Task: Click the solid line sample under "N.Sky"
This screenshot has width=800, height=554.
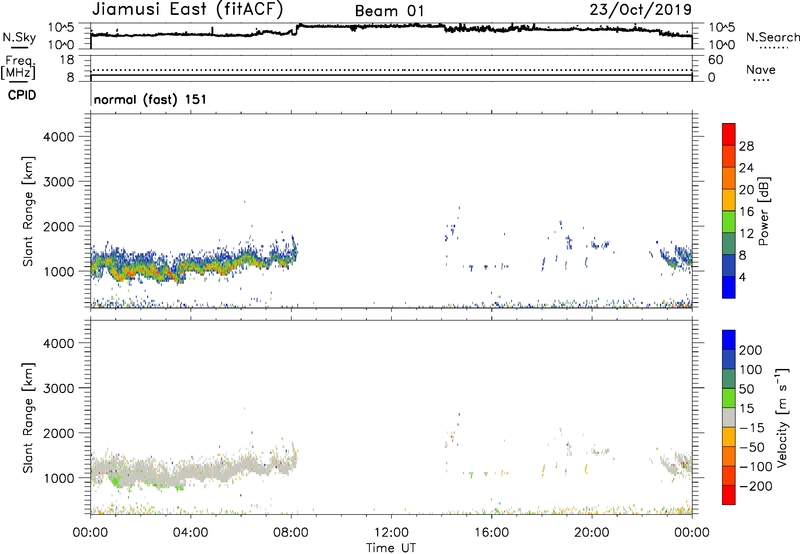Action: click(18, 47)
